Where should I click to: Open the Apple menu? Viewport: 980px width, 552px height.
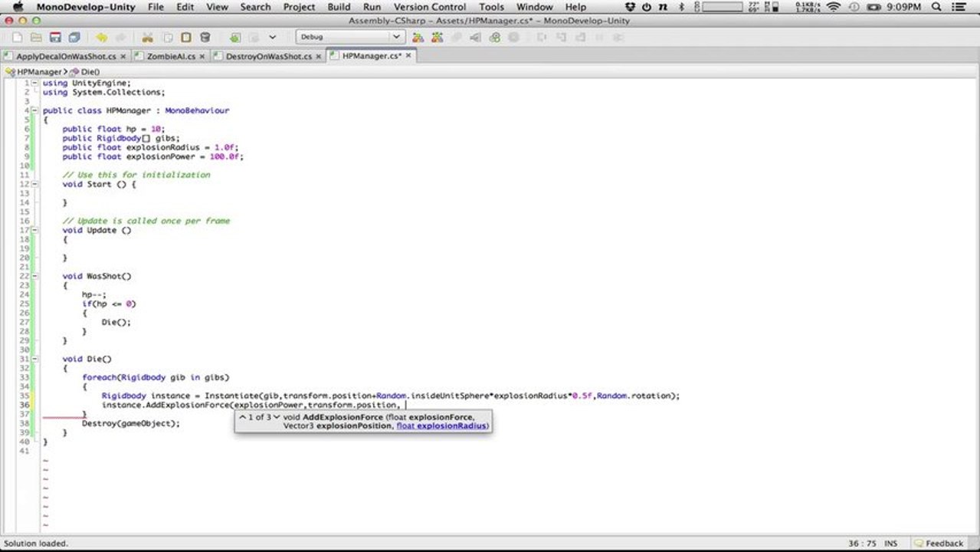coord(18,7)
